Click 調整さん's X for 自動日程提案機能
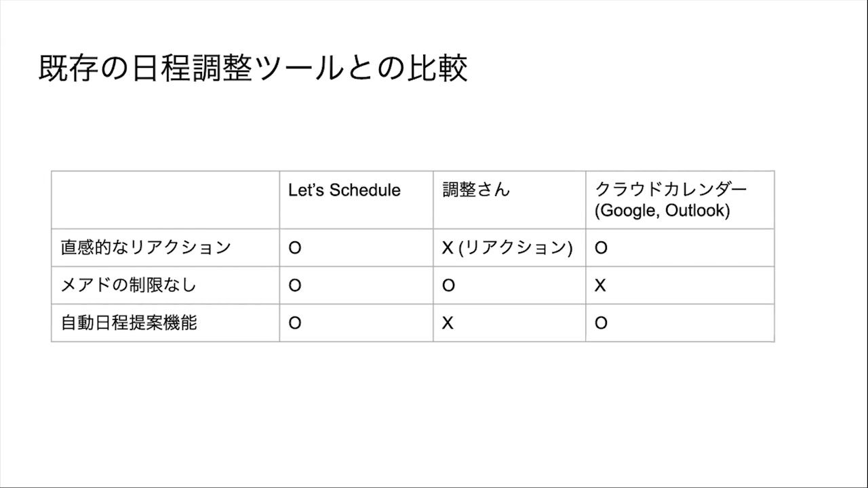The height and width of the screenshot is (488, 868). coord(448,323)
